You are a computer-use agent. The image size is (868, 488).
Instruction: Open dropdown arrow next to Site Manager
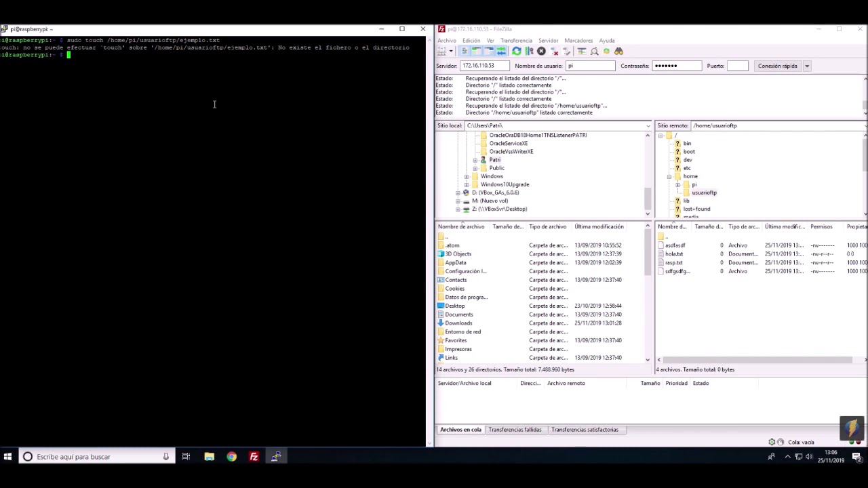coord(451,51)
